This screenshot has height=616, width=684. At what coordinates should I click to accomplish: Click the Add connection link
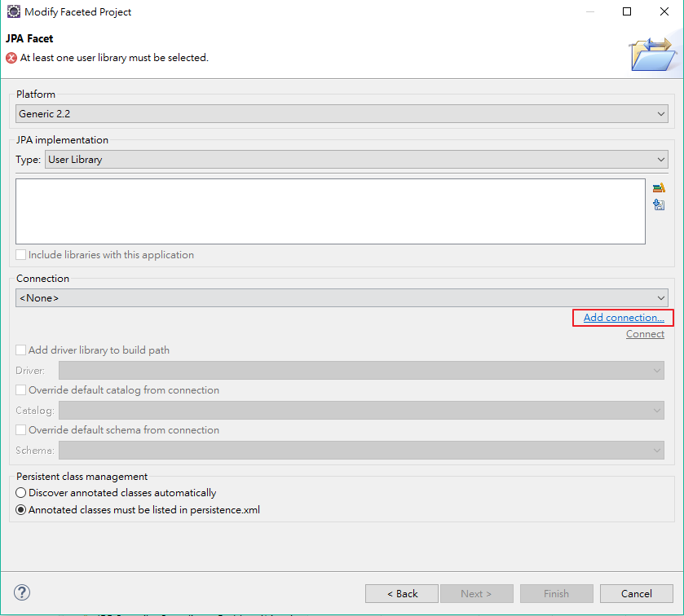[622, 317]
